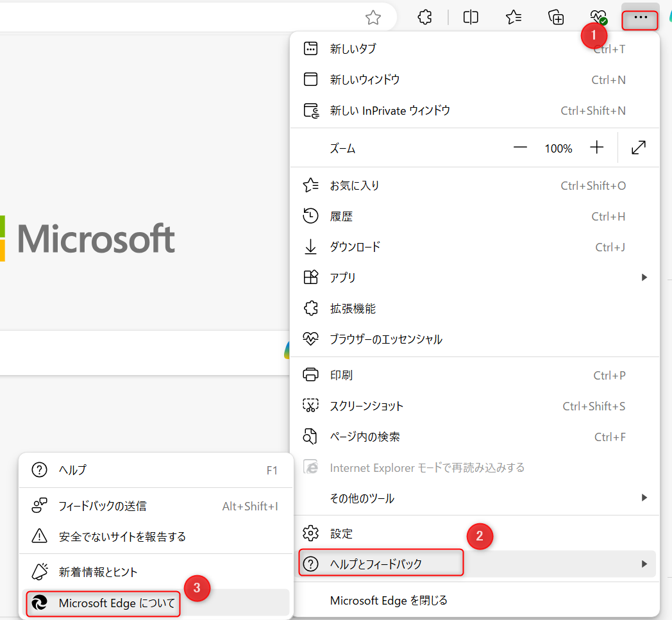The width and height of the screenshot is (672, 620).
Task: Select 新しいタブ menu item
Action: pyautogui.click(x=475, y=49)
